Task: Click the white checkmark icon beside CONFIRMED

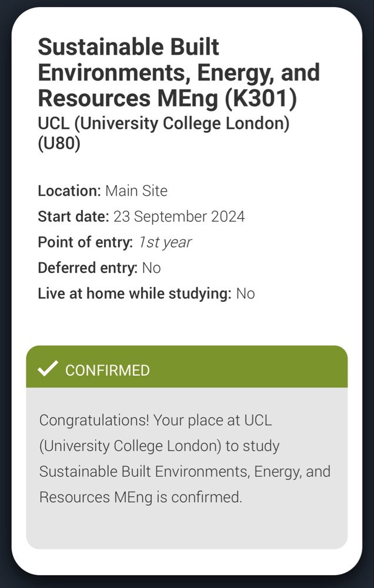Action: (x=48, y=368)
